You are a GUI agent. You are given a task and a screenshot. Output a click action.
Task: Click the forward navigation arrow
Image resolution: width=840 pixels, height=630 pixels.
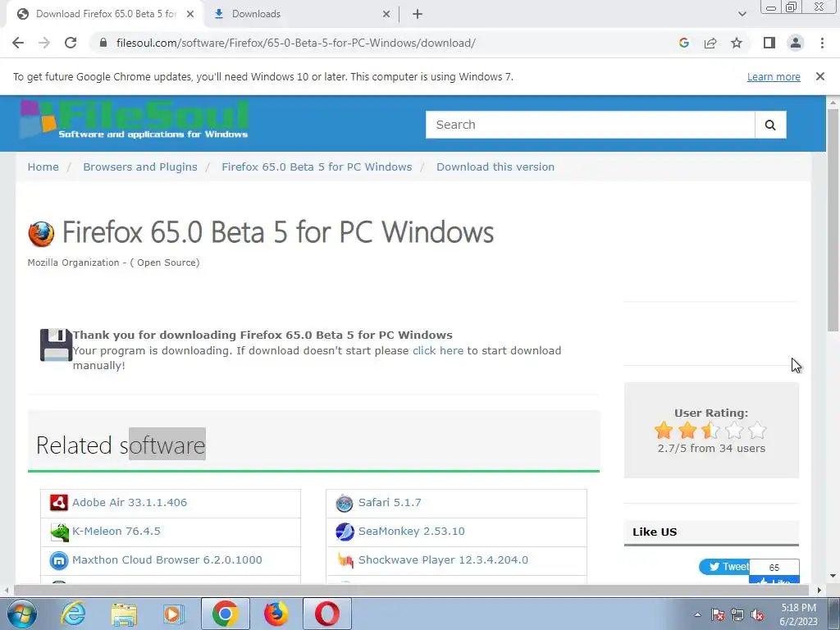(x=44, y=43)
